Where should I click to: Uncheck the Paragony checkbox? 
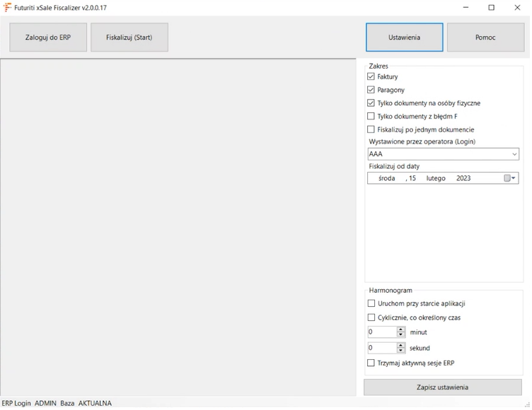point(371,90)
